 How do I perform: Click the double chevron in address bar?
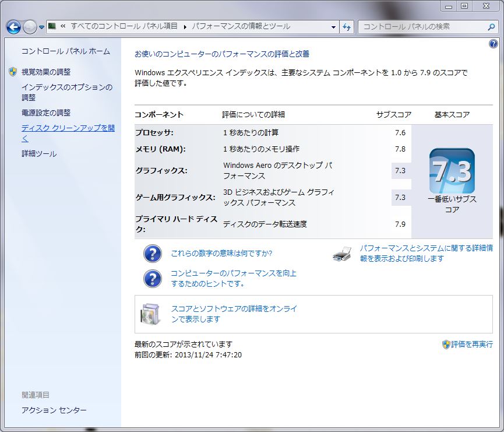pos(63,26)
